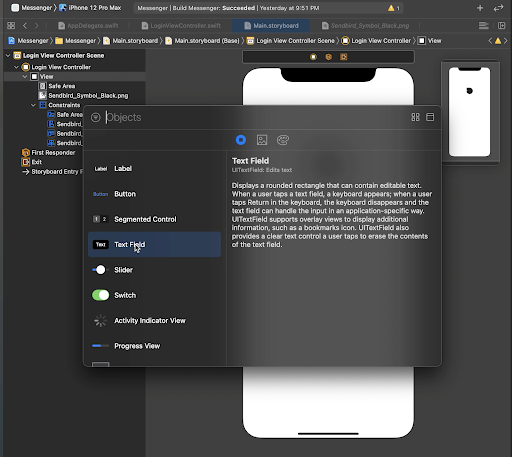Choose Button in the Objects library

point(154,194)
